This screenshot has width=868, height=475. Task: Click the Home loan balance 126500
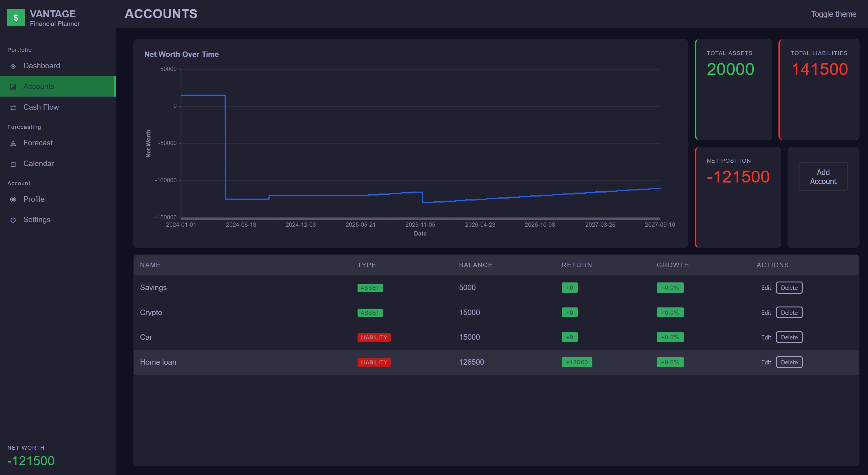tap(471, 362)
